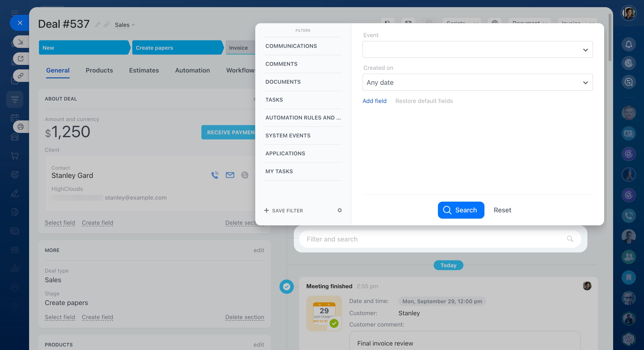Select the COMMUNICATIONS filter preset
This screenshot has height=350, width=644.
click(x=291, y=46)
